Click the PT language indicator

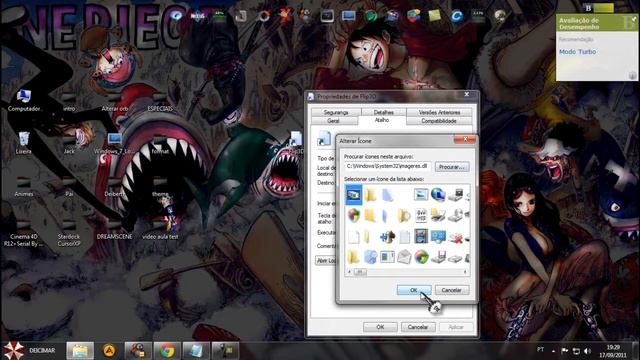coord(540,350)
